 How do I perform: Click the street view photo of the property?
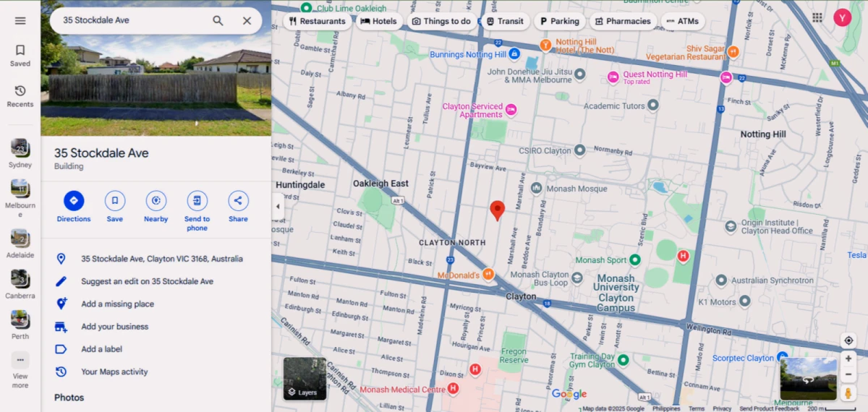coord(156,68)
